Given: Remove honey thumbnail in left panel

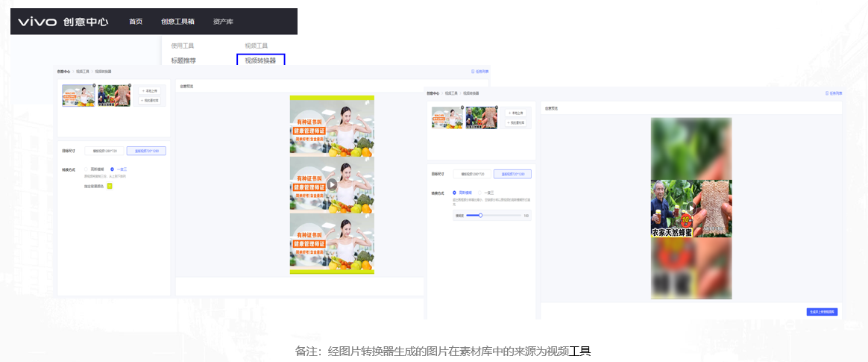Looking at the screenshot, I should pos(130,86).
